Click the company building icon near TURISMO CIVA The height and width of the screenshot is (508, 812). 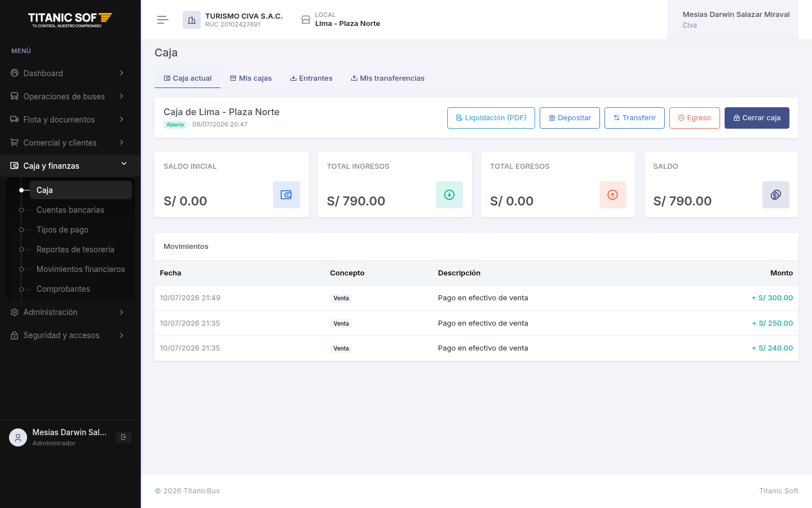tap(192, 20)
